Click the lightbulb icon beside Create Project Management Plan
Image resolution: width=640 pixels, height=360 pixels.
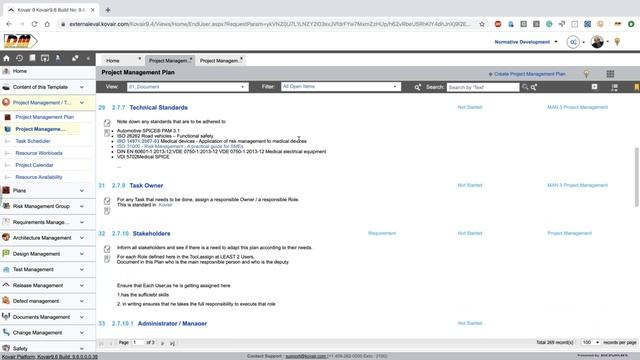(586, 74)
